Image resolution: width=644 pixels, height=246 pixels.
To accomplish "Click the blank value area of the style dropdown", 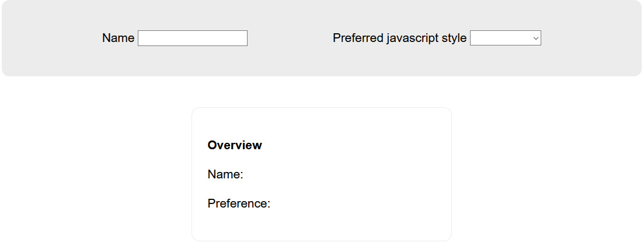I will (500, 38).
